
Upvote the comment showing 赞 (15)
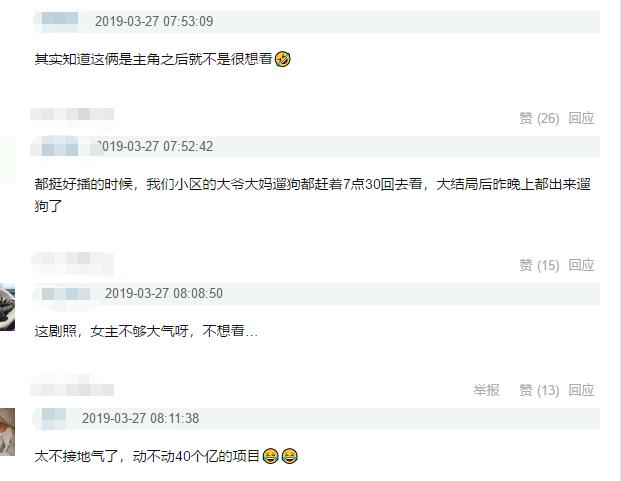539,265
